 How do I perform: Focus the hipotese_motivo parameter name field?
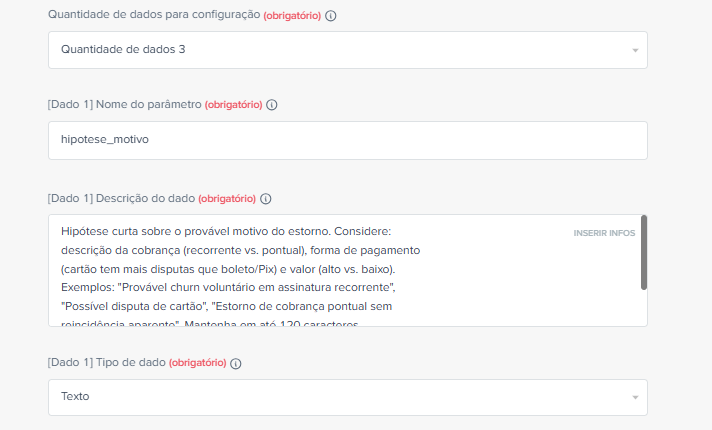tap(348, 140)
